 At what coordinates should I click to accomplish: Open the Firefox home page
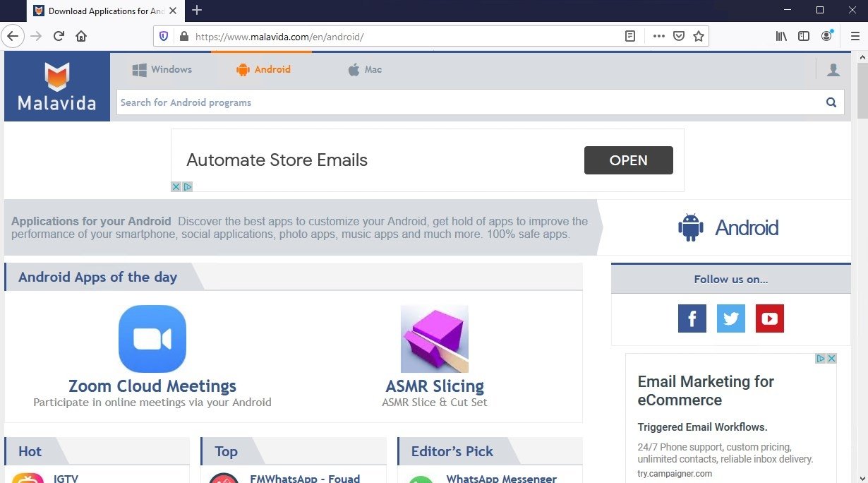tap(82, 36)
